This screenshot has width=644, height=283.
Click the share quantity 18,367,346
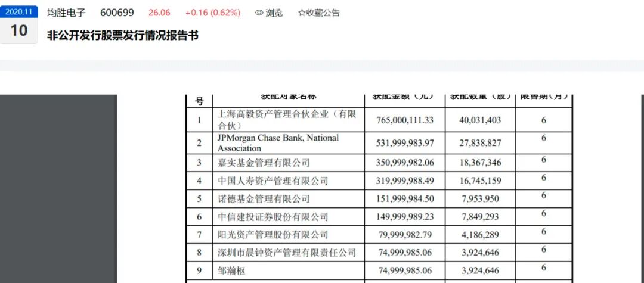(x=480, y=163)
